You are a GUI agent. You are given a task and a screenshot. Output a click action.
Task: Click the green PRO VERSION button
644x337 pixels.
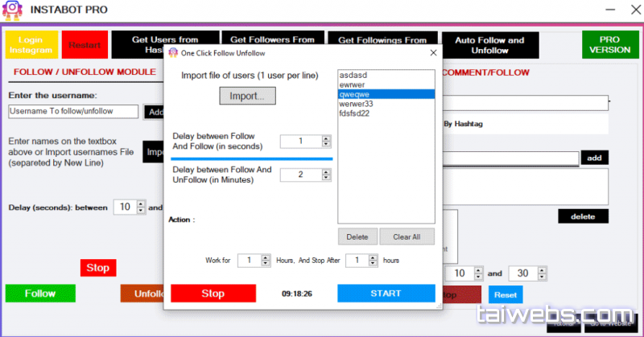coord(610,45)
